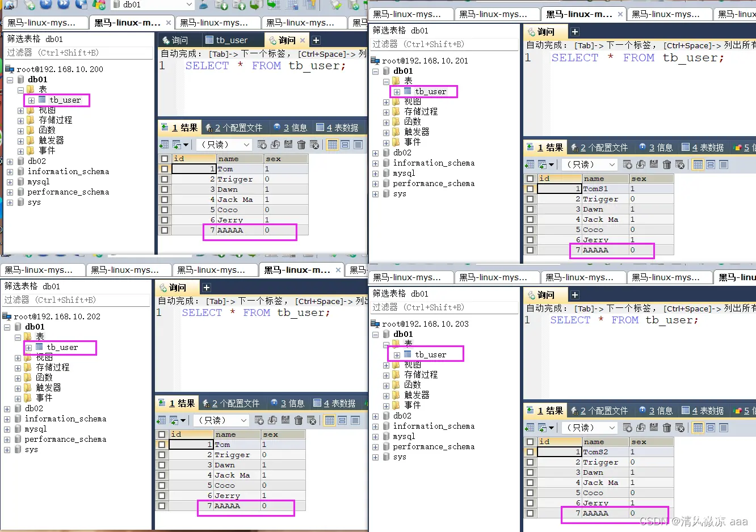Click the trash delete-row icon in the 192.168.10.203 result toolbar
Image resolution: width=756 pixels, height=532 pixels.
pyautogui.click(x=667, y=428)
